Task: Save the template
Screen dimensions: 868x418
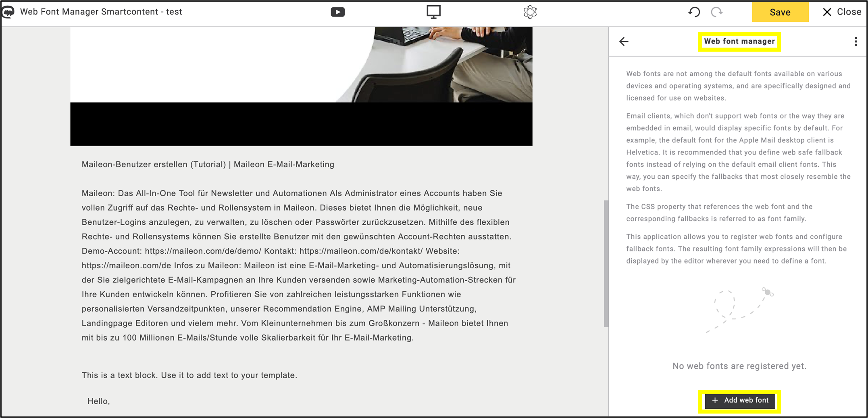Action: tap(780, 12)
